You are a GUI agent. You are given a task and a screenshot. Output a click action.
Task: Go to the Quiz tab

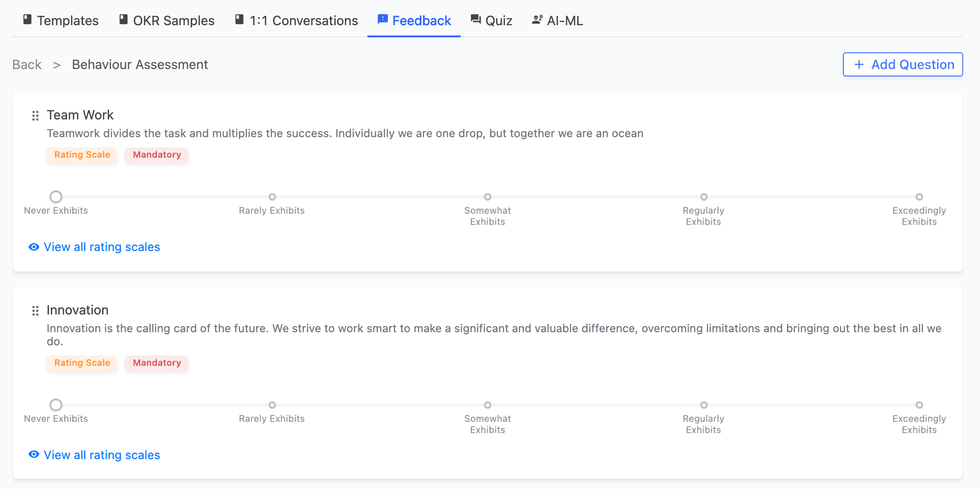491,21
